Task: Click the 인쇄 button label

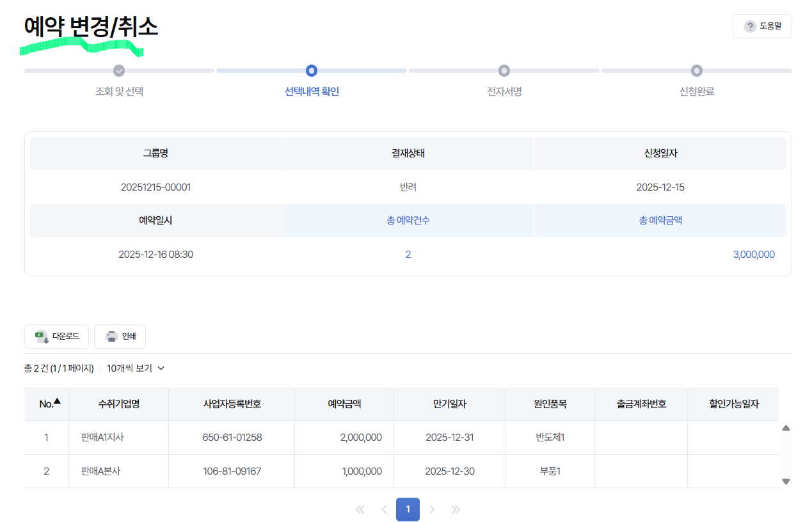Action: pos(131,336)
